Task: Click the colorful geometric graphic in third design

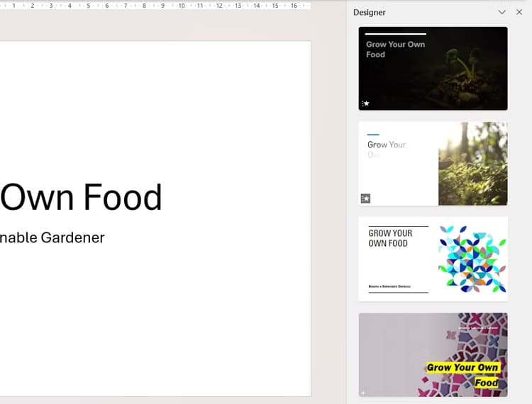Action: pyautogui.click(x=472, y=259)
